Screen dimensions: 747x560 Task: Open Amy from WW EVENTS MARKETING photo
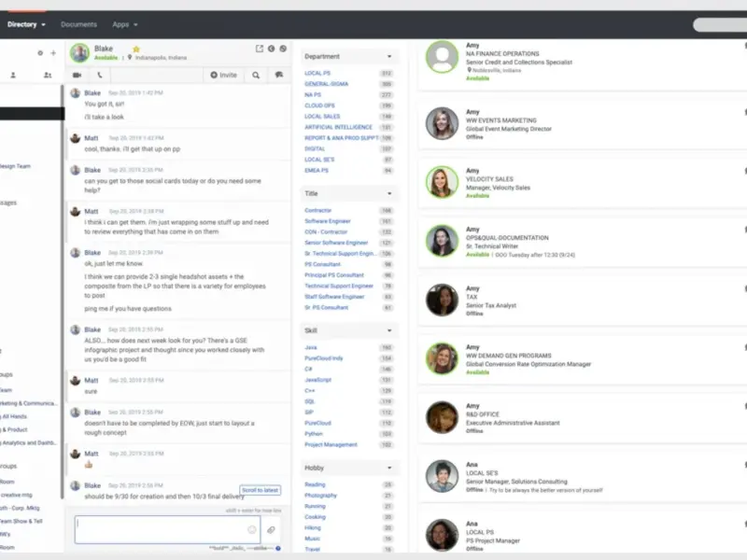[x=442, y=123]
